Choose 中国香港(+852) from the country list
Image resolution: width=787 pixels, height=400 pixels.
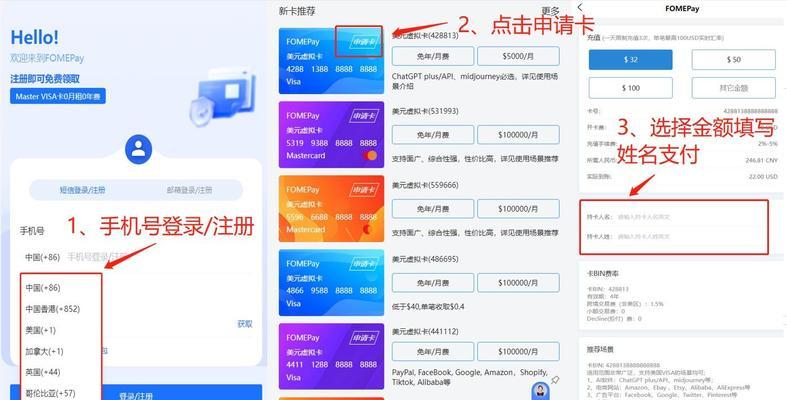click(53, 309)
